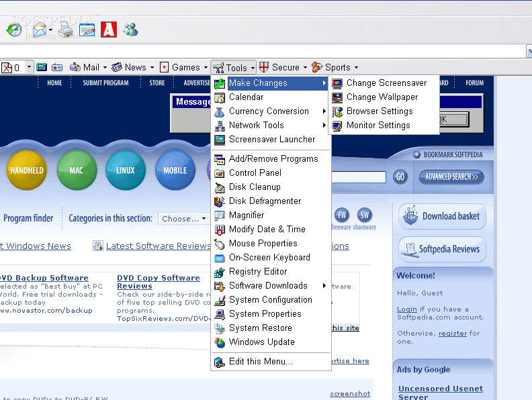Expand Network Tools submenu
The image size is (532, 400).
point(271,125)
